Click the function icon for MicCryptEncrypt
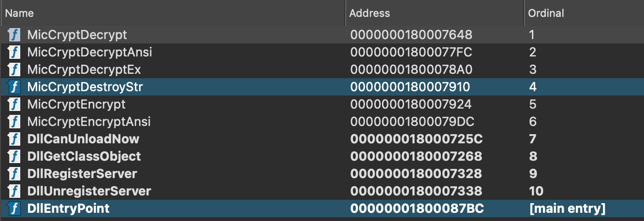Viewport: 644px width, 221px height. point(14,104)
